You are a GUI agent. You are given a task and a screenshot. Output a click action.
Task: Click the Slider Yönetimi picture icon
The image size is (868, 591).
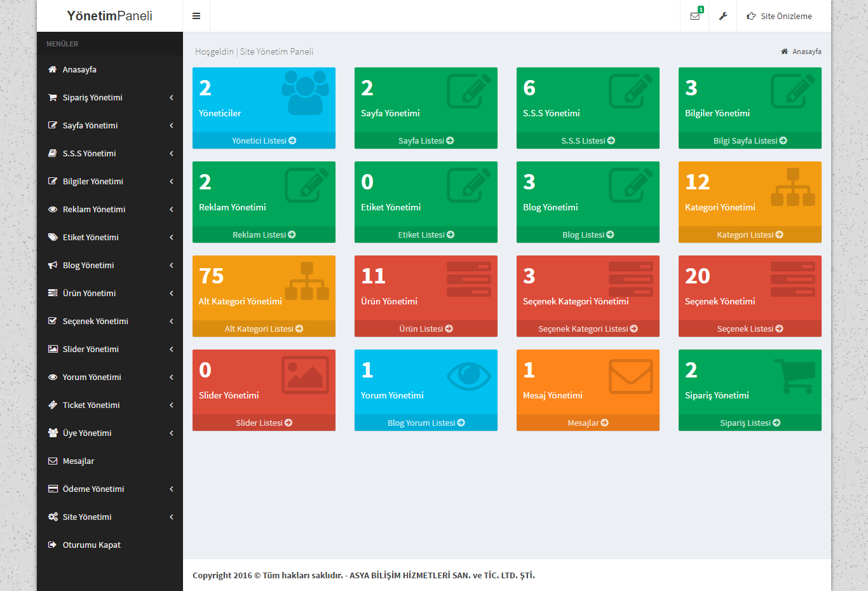(305, 375)
